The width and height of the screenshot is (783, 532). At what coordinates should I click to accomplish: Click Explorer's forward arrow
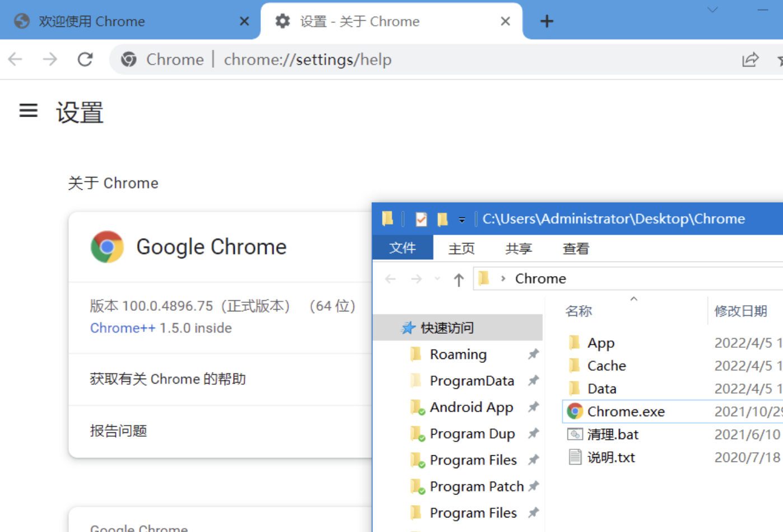tap(416, 279)
